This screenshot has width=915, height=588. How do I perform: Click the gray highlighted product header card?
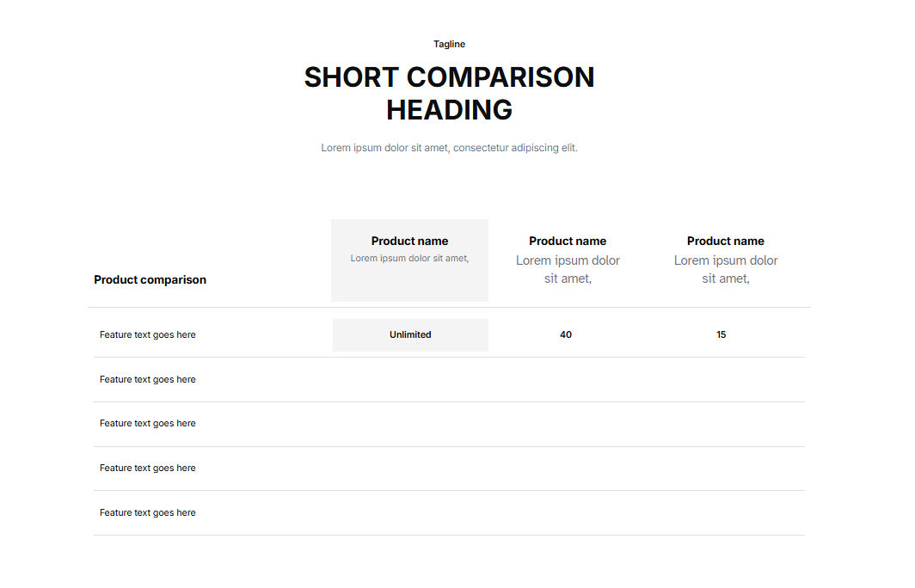click(409, 285)
